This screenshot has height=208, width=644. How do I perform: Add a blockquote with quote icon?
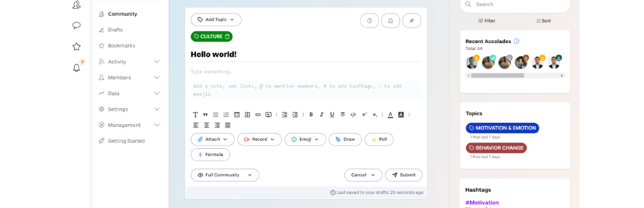pyautogui.click(x=205, y=114)
